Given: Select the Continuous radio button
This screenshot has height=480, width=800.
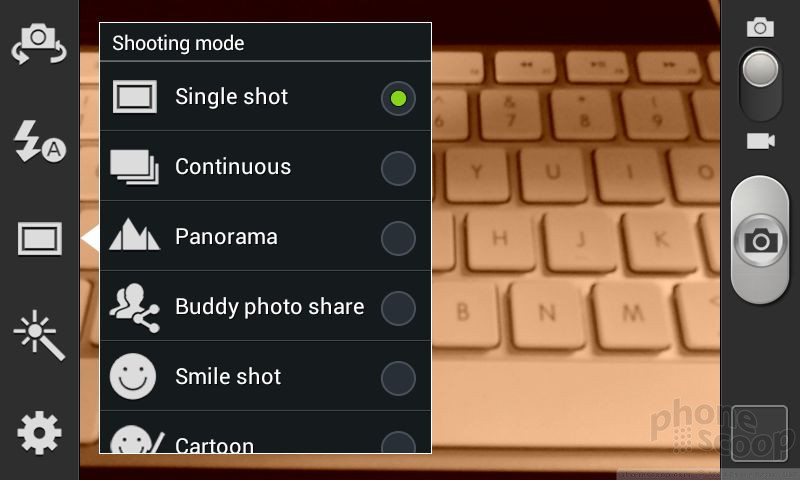Looking at the screenshot, I should 398,168.
